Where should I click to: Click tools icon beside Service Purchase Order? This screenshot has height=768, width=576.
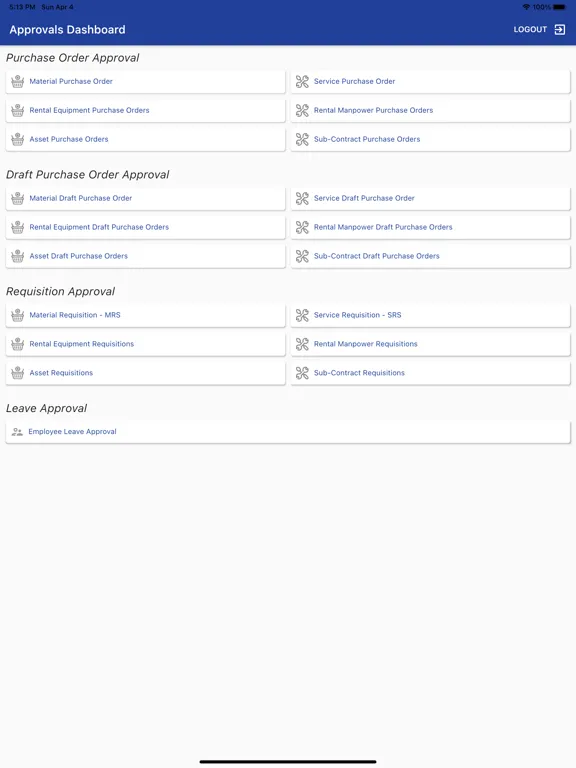click(302, 81)
